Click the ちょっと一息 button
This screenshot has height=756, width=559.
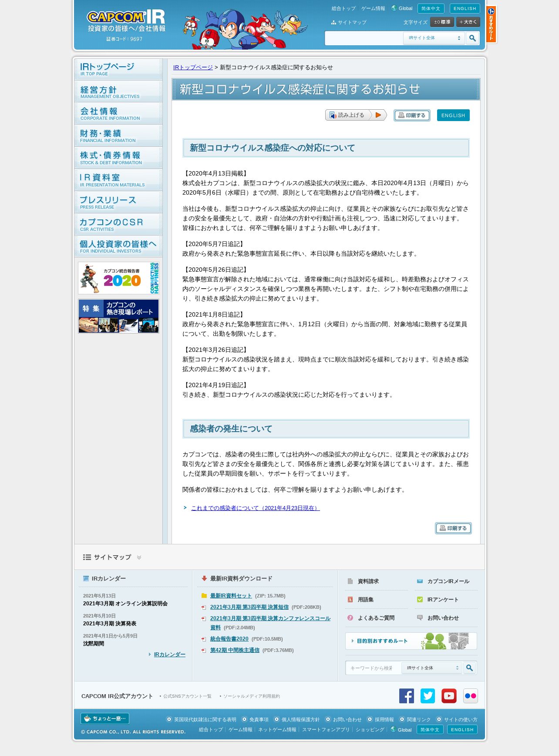(x=105, y=719)
